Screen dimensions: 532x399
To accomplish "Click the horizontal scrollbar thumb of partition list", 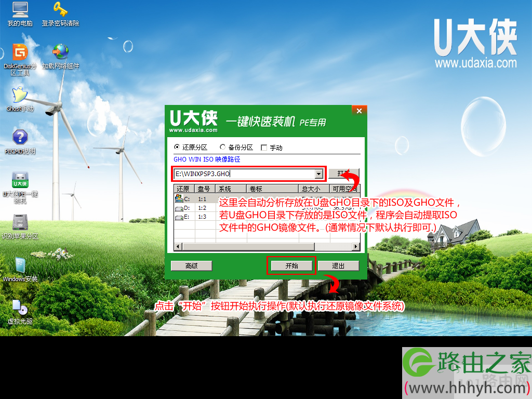I will coord(248,247).
